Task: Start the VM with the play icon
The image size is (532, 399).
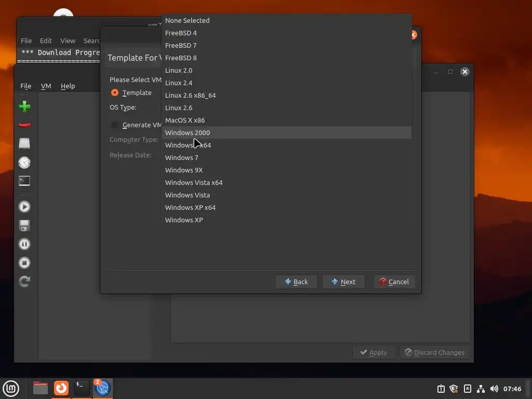Action: pos(24,207)
